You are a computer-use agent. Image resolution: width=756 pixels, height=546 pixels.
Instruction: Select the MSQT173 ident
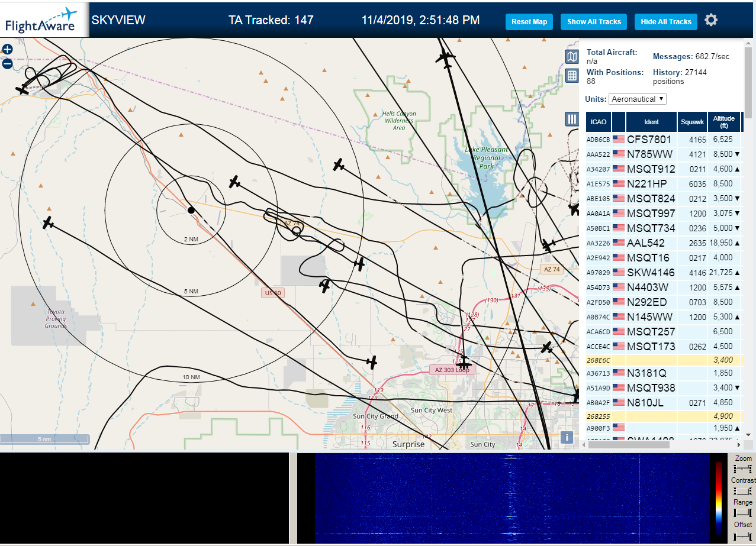click(651, 347)
